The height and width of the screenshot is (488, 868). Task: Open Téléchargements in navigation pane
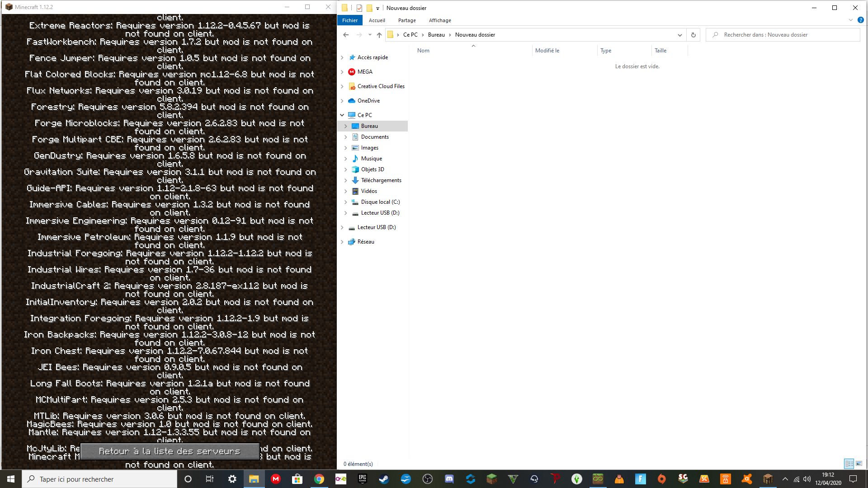(381, 180)
